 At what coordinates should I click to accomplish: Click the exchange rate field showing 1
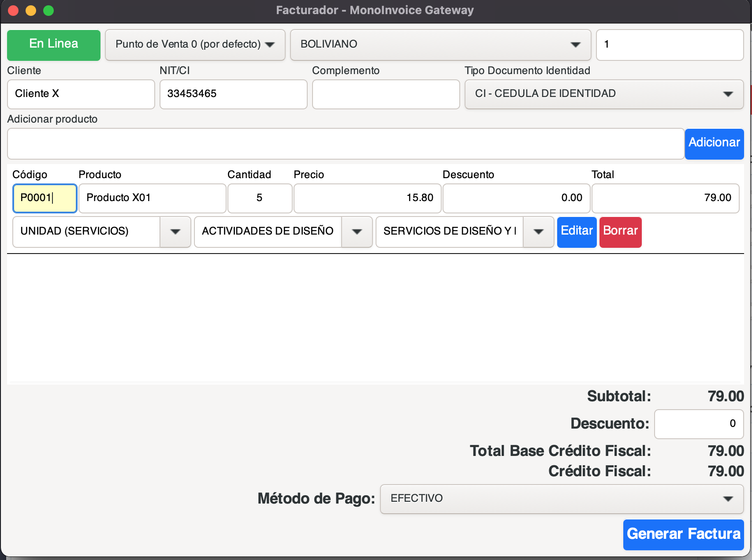[669, 45]
